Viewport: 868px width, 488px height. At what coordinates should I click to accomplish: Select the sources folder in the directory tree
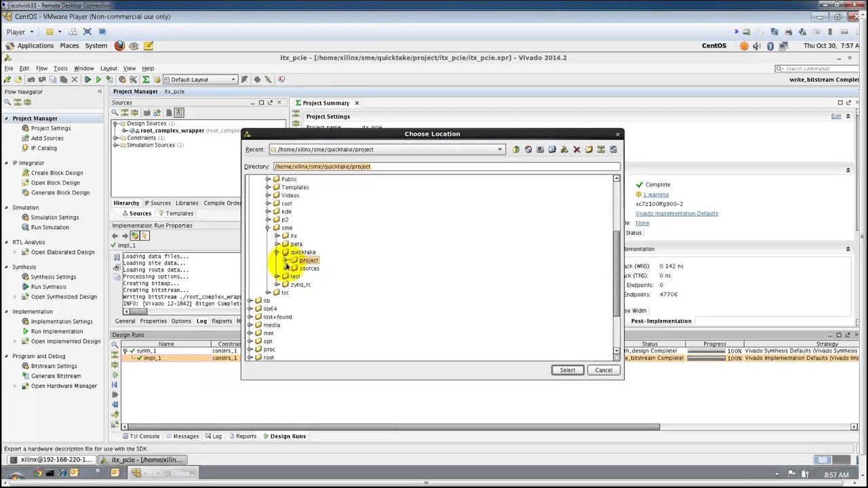(309, 268)
